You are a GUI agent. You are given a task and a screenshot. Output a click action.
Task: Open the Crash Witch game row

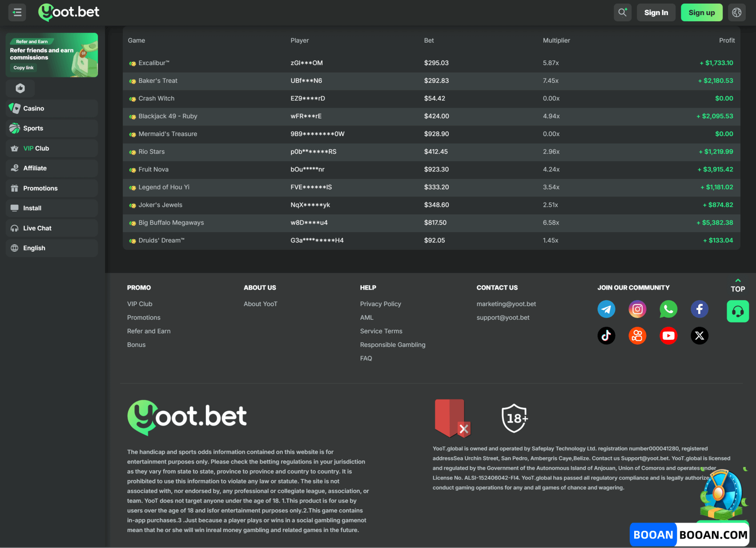coord(431,99)
